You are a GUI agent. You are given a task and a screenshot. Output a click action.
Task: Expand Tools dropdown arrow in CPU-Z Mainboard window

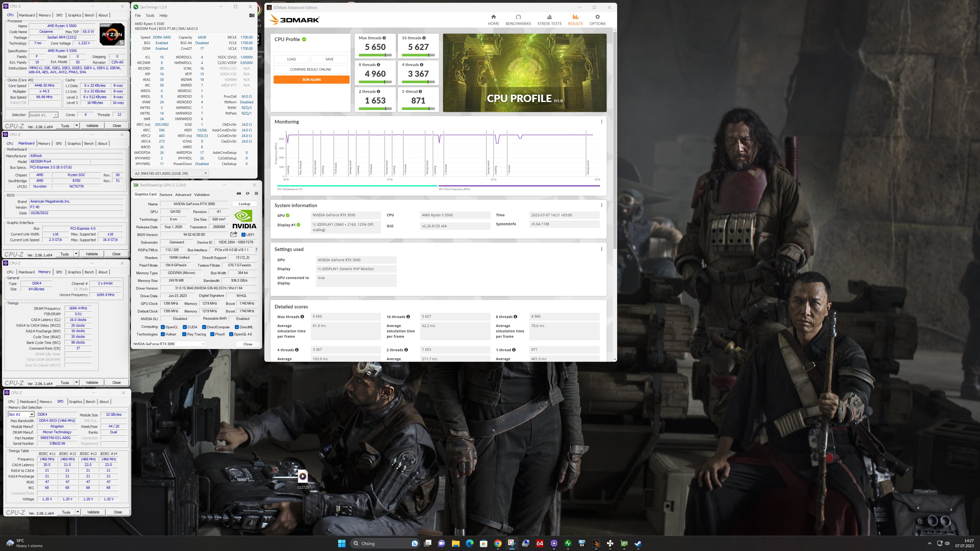tap(76, 254)
